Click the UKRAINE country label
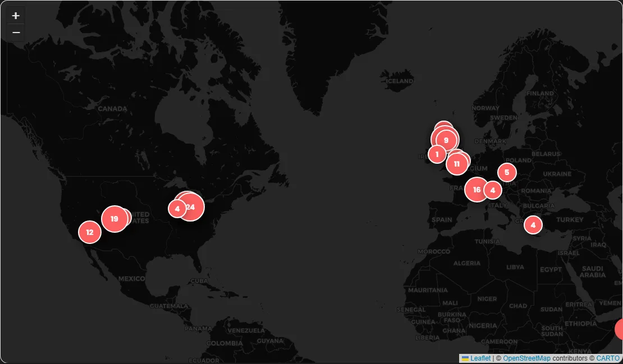The height and width of the screenshot is (364, 623). pos(557,174)
